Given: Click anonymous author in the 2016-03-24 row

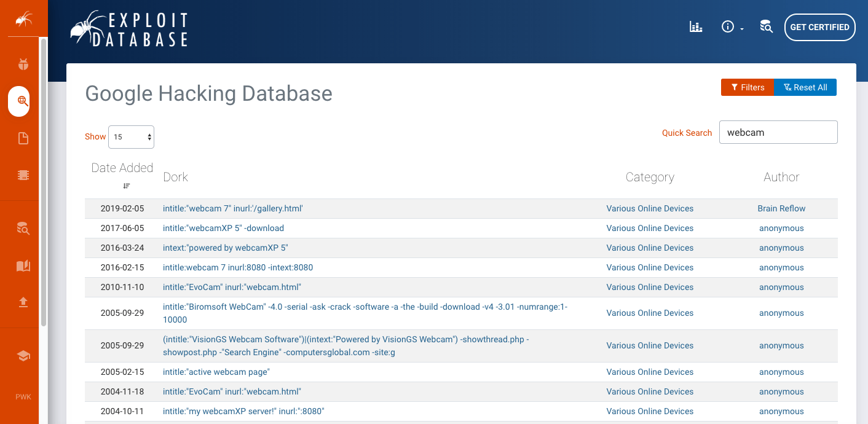Looking at the screenshot, I should click(781, 248).
